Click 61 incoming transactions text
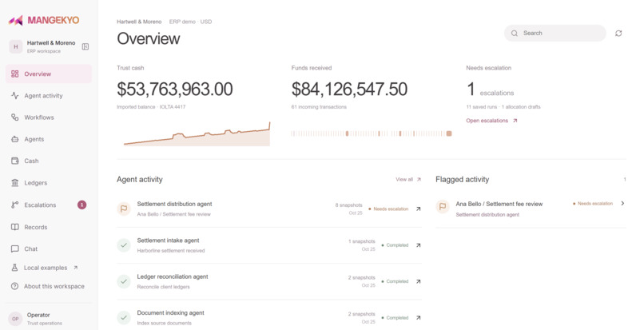The width and height of the screenshot is (644, 330). tap(319, 107)
